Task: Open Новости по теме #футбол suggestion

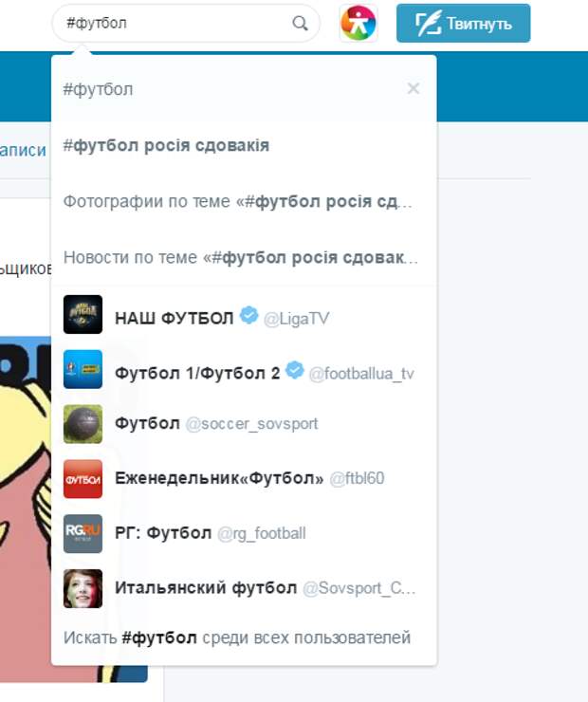Action: (244, 257)
